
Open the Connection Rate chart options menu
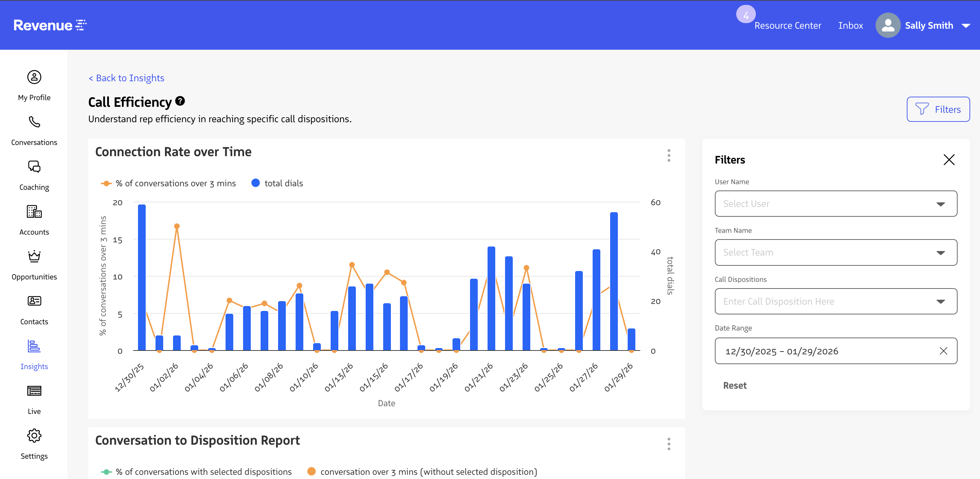(668, 155)
